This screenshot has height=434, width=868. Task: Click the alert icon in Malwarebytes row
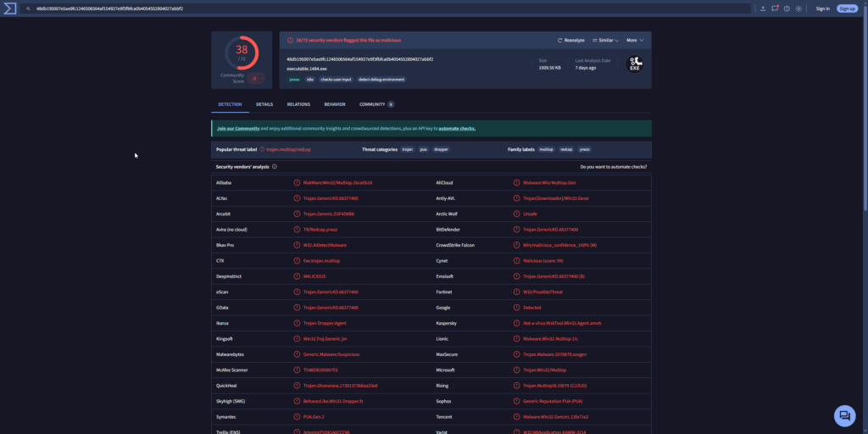click(x=297, y=354)
